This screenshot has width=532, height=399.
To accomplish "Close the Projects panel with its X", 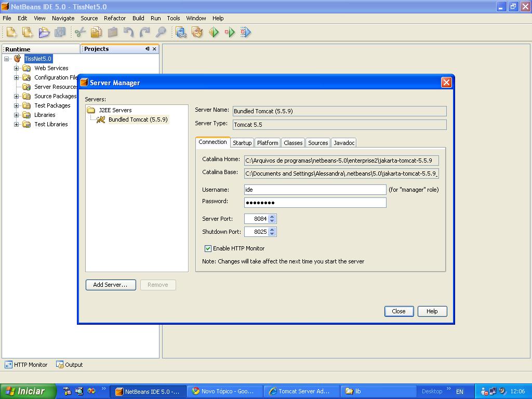I will tap(154, 49).
